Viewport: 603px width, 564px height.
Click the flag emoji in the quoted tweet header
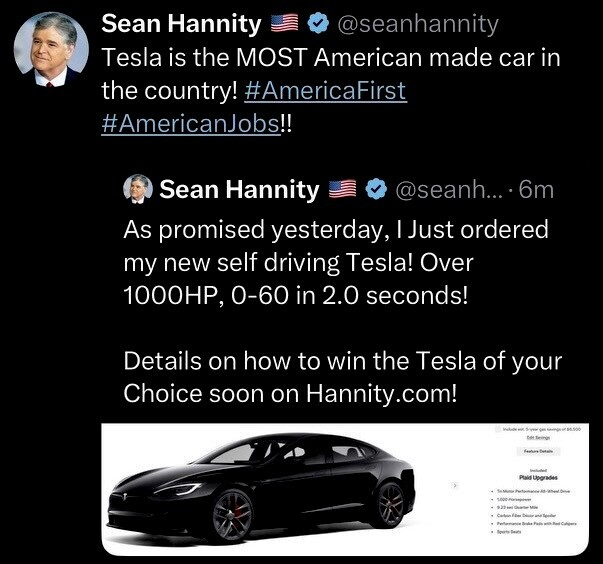tap(343, 189)
